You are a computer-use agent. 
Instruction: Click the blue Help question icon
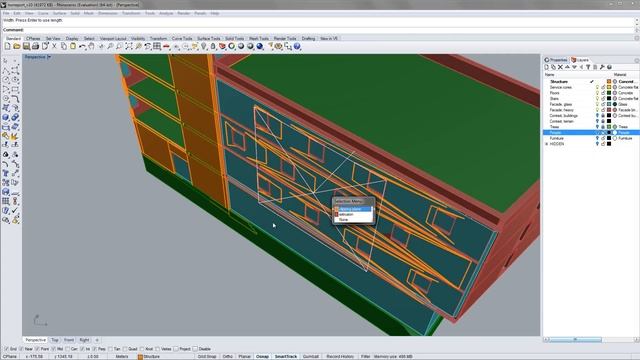click(297, 47)
